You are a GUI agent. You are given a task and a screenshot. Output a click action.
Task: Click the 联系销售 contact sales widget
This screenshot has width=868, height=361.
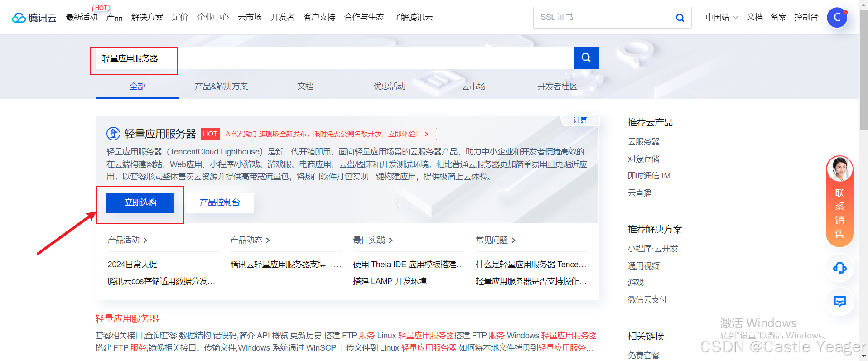click(x=839, y=202)
